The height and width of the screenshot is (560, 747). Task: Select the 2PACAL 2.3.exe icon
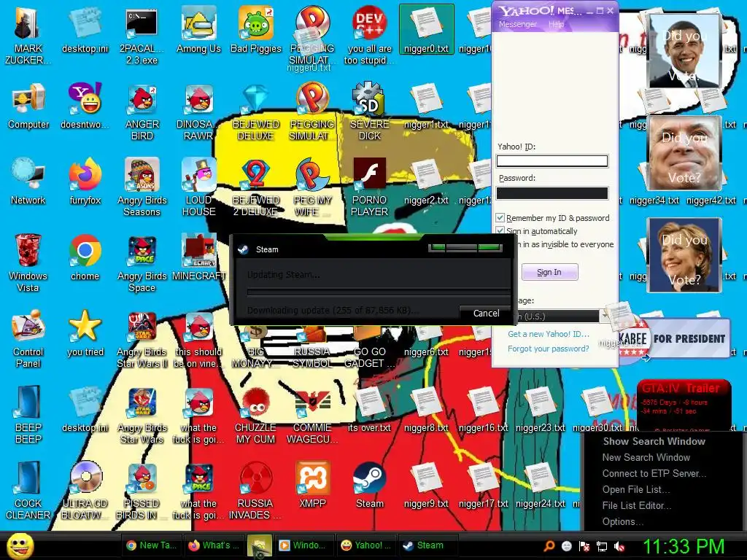(142, 35)
